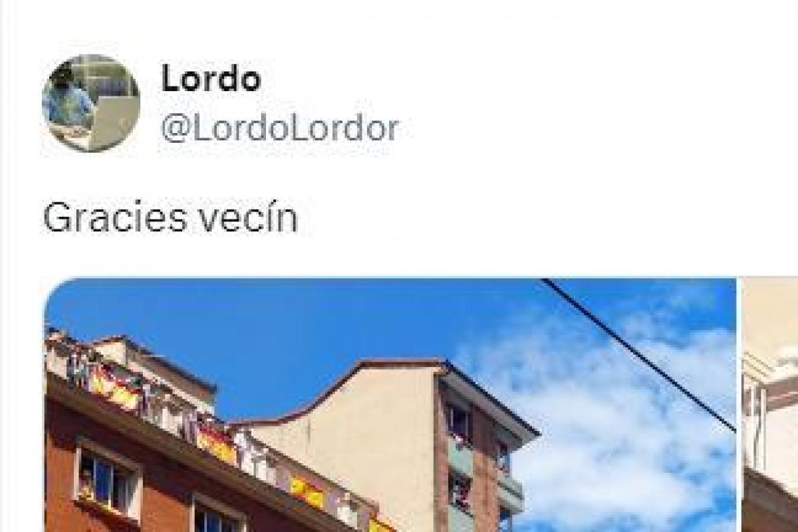This screenshot has width=798, height=532.
Task: Click the black cable crossing the sky
Action: pyautogui.click(x=638, y=354)
